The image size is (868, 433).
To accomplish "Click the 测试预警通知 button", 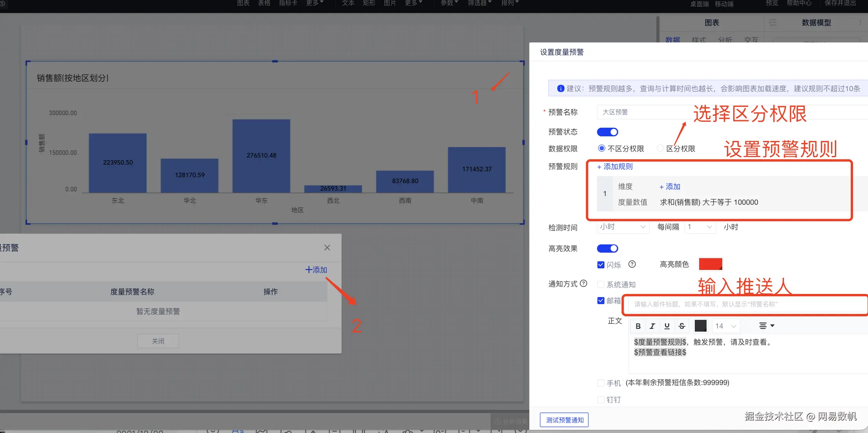I will click(x=564, y=420).
